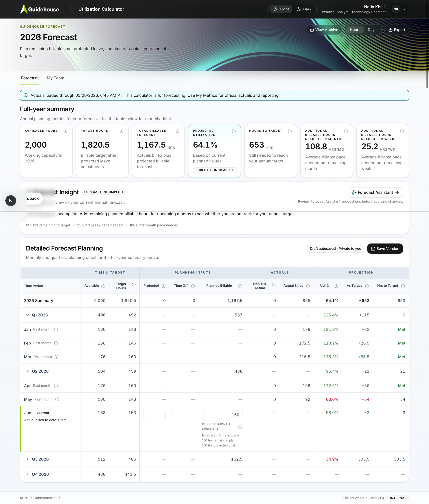Screen dimensions: 429x504
Task: Open info tooltip on Target Hours card
Action: (x=122, y=131)
